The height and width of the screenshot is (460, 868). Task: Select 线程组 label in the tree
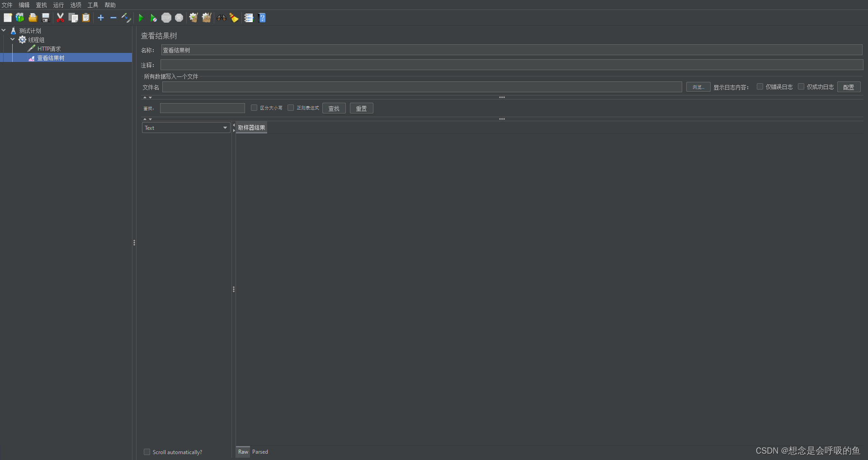tap(36, 40)
